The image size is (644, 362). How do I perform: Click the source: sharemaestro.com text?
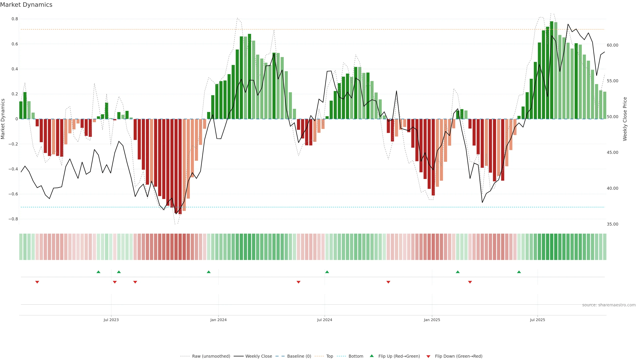pos(609,305)
